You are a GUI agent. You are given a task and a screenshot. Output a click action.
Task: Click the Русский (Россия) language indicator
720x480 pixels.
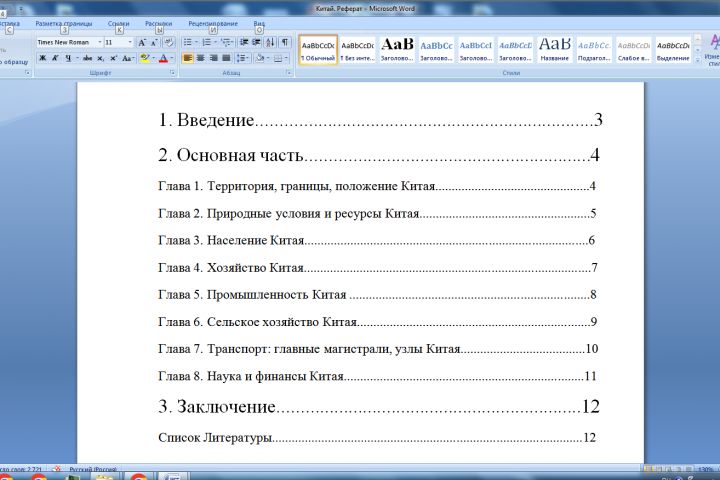pos(93,469)
